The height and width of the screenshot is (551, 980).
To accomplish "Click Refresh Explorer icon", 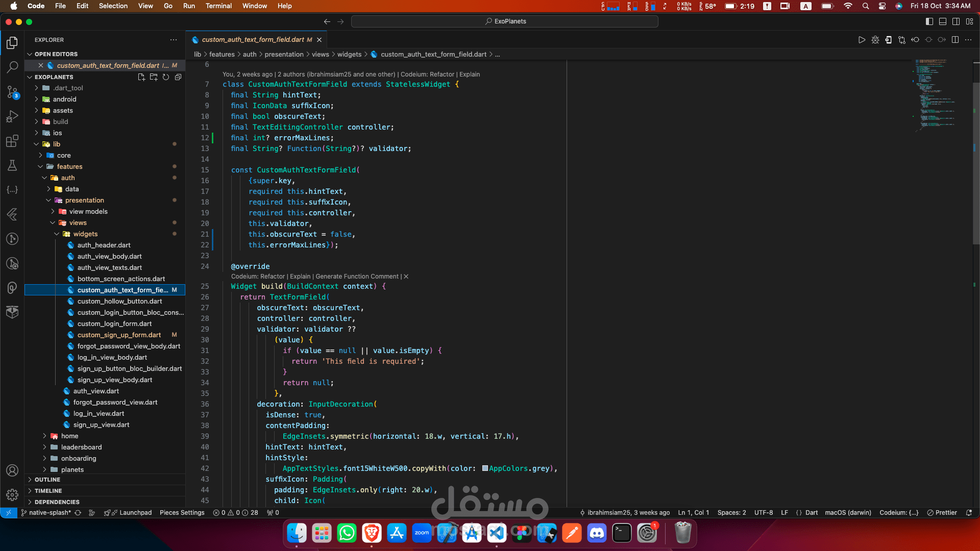I will [166, 77].
